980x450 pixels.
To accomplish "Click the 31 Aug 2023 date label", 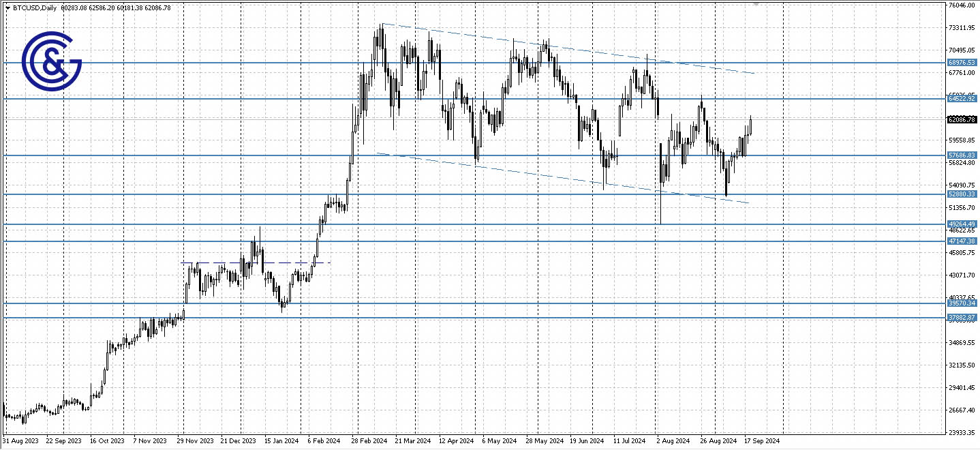I will tap(20, 441).
